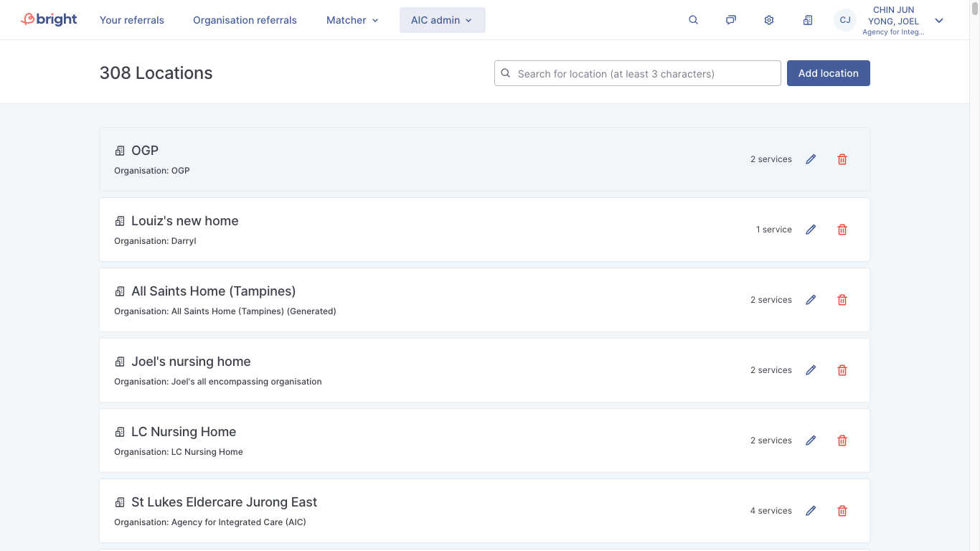Click building icon beside All Saints Home
This screenshot has height=551, width=980.
(120, 291)
